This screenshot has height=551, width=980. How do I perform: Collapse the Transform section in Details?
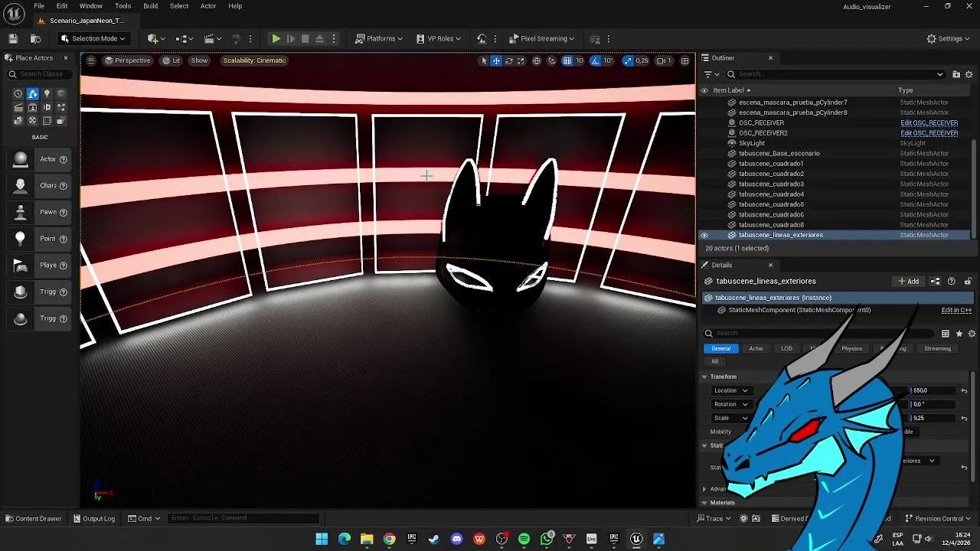(704, 377)
